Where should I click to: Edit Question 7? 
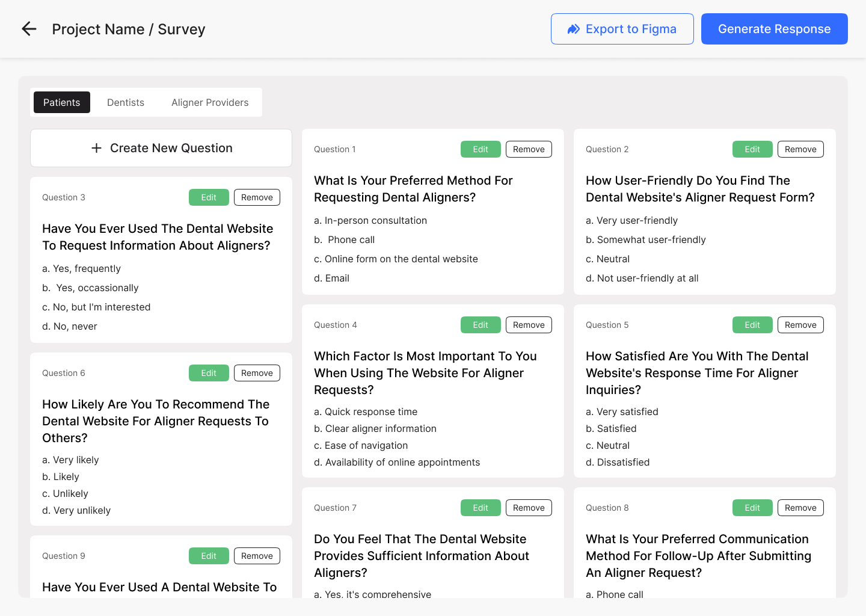[x=481, y=508]
